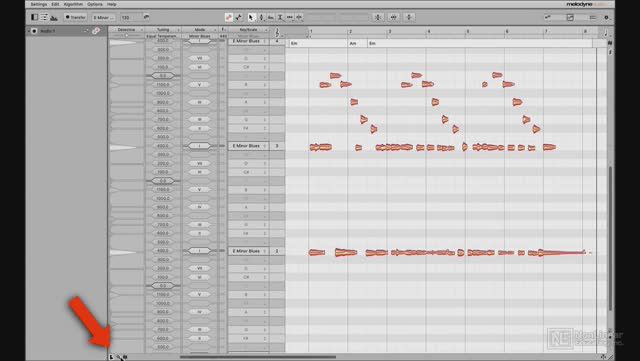Click the 130 tempo field

(x=129, y=18)
